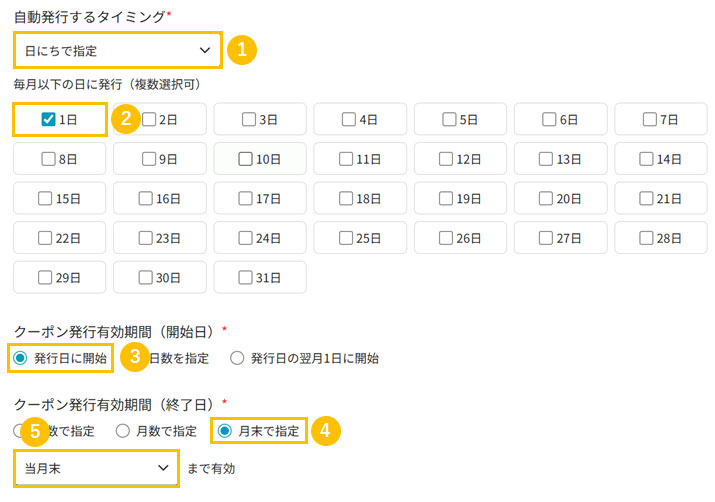Expand the 当月末 expiry dropdown
This screenshot has width=715, height=502.
pos(96,467)
